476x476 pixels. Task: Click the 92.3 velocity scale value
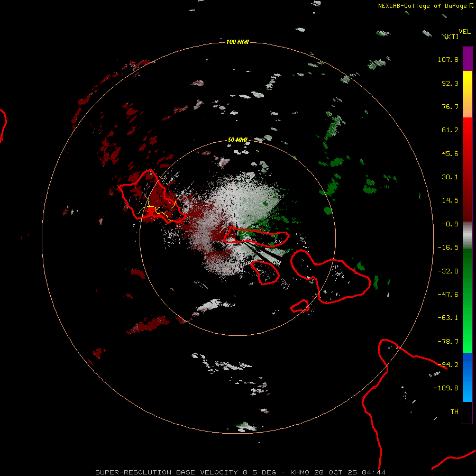point(450,83)
